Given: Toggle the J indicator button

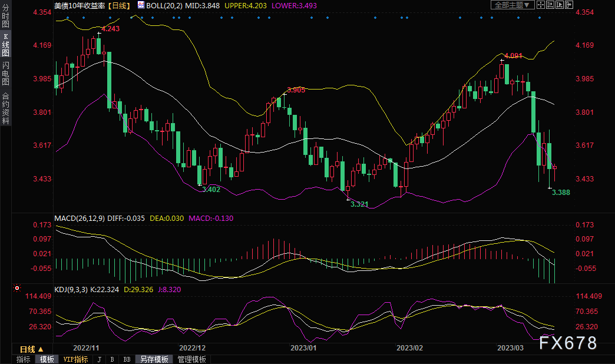Looking at the screenshot, I should [99, 359].
